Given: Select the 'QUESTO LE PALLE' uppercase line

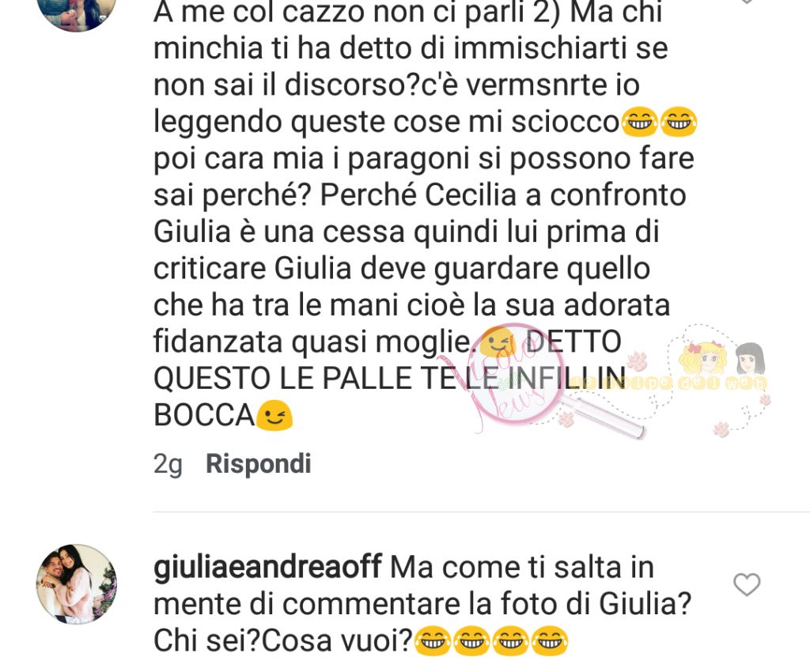Looking at the screenshot, I should pos(293,379).
